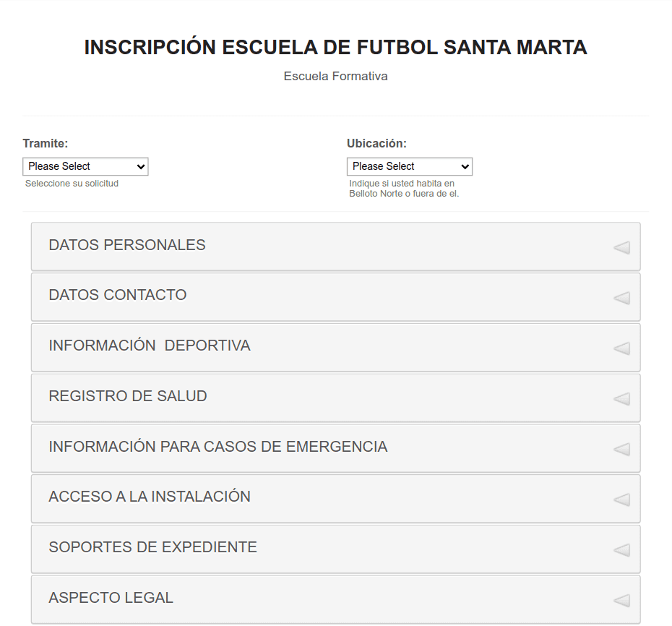Click the Tramite field label
Image resolution: width=672 pixels, height=626 pixels.
coord(46,143)
